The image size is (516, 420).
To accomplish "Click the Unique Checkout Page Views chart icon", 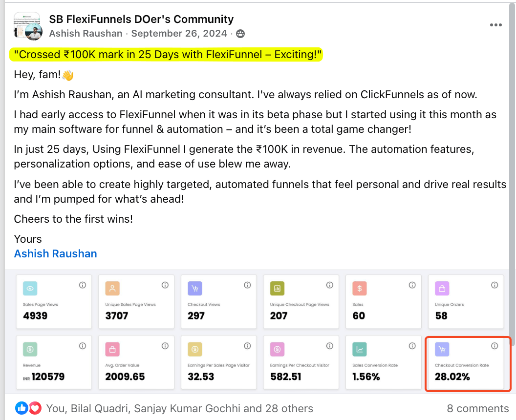I will [x=277, y=289].
